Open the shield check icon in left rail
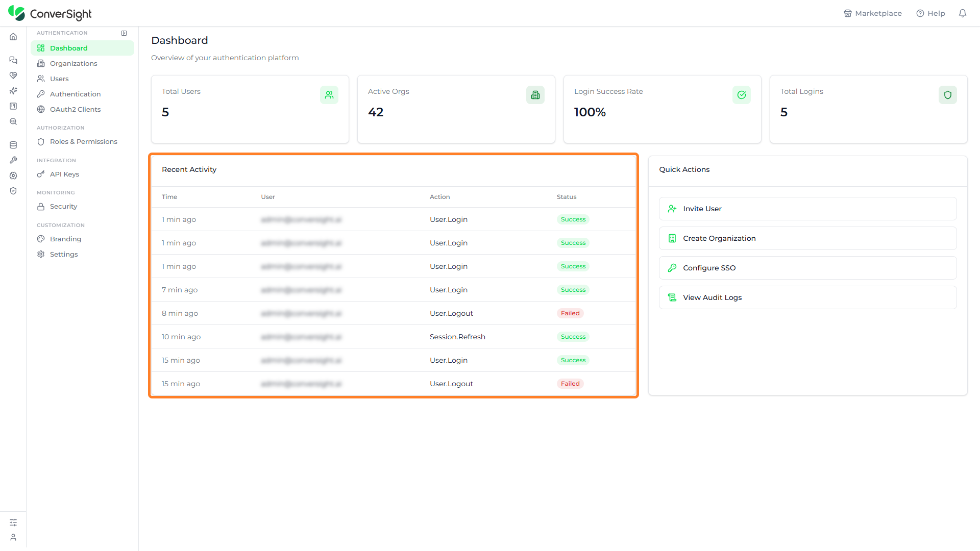The image size is (980, 551). (x=13, y=191)
